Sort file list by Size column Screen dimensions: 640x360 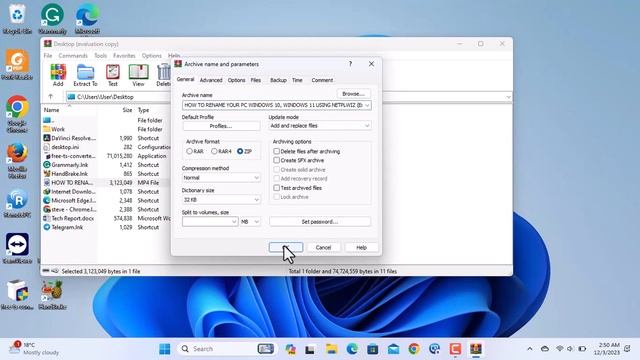click(127, 110)
